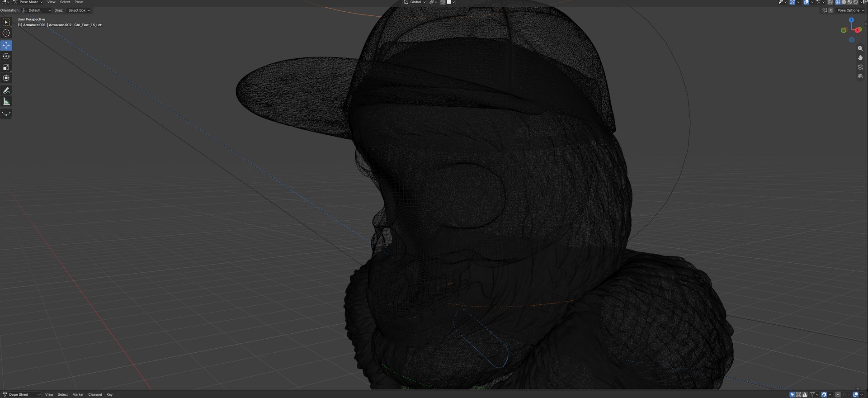Screen dimensions: 868x398
Task: Open the Dope Sheet Marker menu
Action: pyautogui.click(x=78, y=394)
